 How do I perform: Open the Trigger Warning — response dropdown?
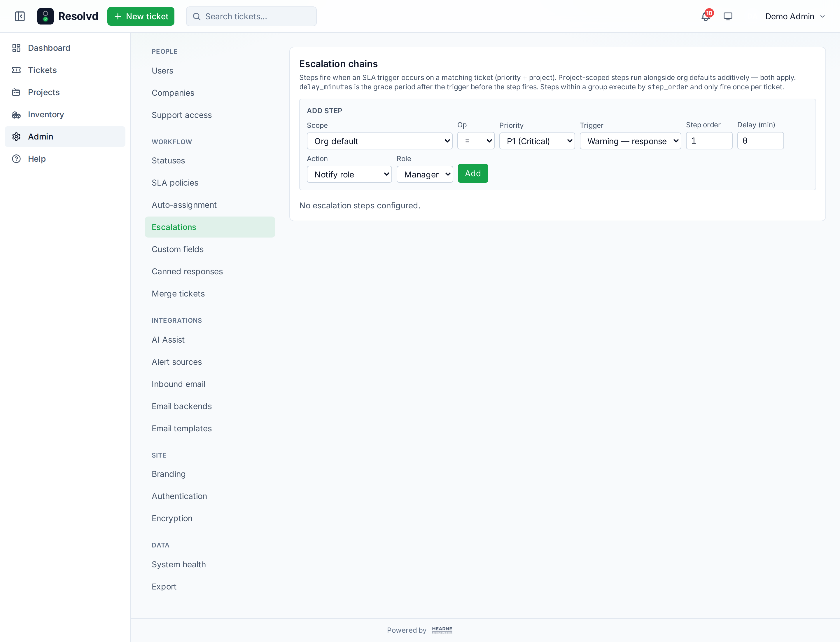(630, 141)
